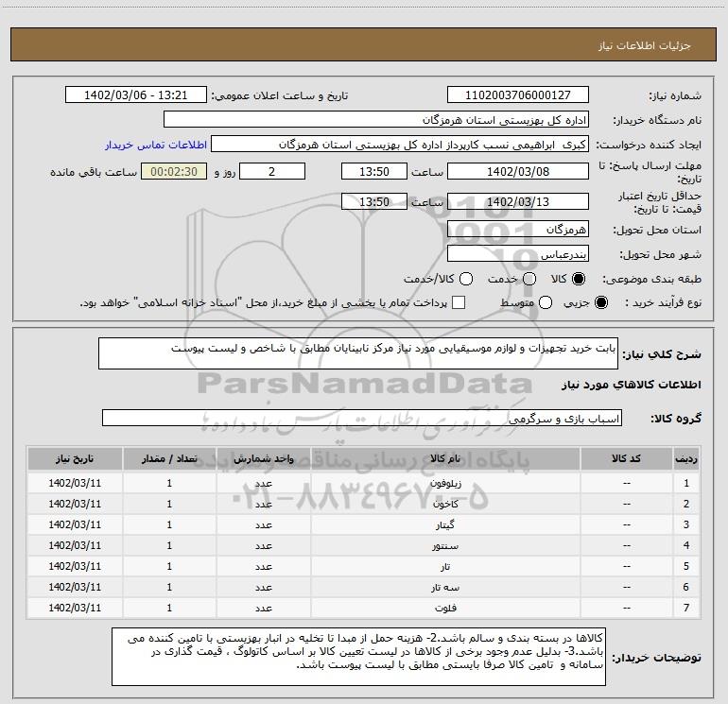
Task: Select the کالا radio button
Action: point(579,279)
